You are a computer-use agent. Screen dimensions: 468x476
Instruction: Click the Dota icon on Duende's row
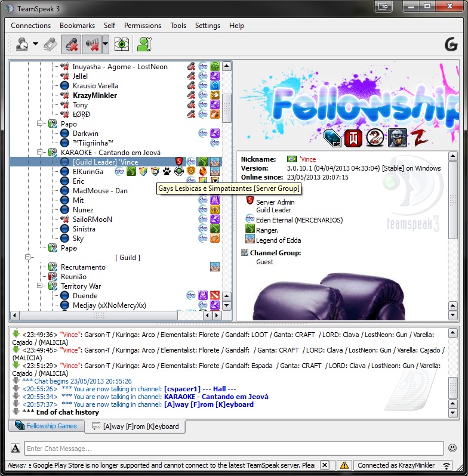tap(215, 295)
